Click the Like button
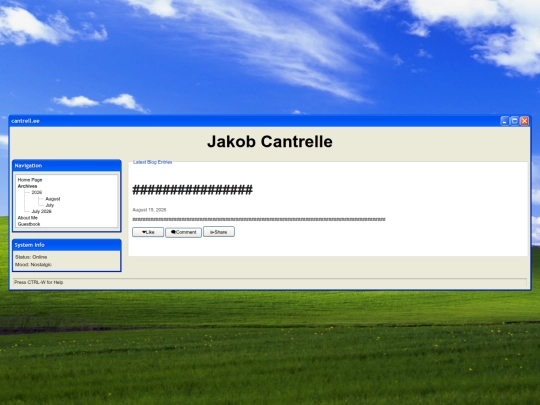 coord(148,232)
